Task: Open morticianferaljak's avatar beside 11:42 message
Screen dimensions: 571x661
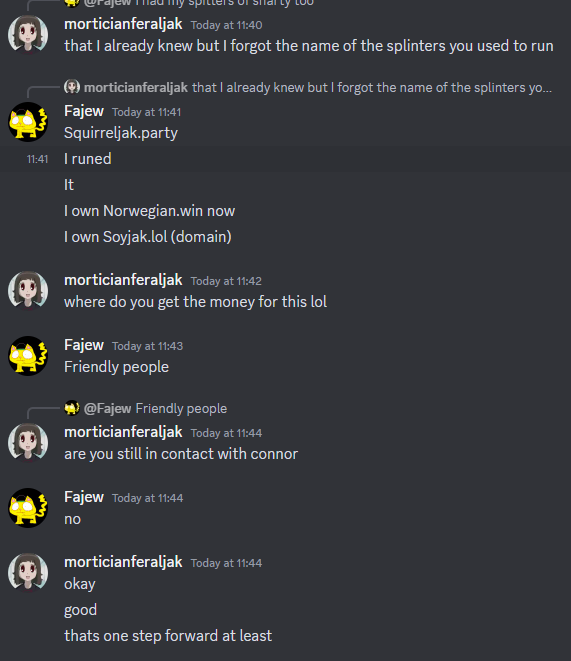Action: pyautogui.click(x=28, y=291)
